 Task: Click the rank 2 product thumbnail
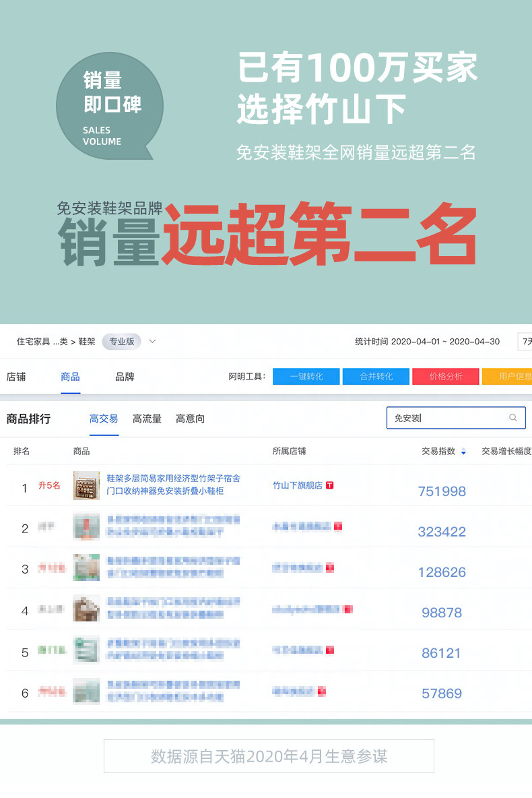[x=86, y=527]
